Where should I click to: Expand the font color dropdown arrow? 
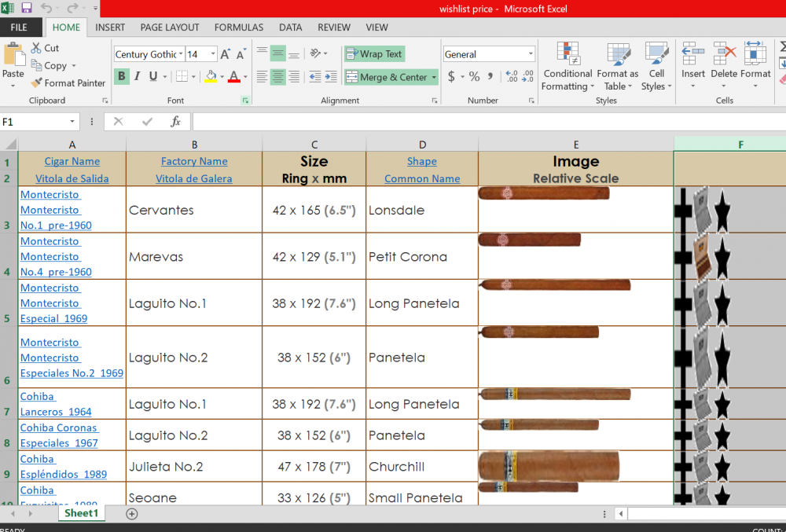[x=245, y=77]
